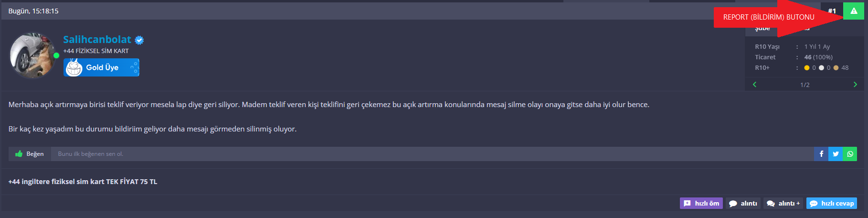The image size is (868, 218).
Task: Click the hızlı öm button
Action: tap(701, 203)
